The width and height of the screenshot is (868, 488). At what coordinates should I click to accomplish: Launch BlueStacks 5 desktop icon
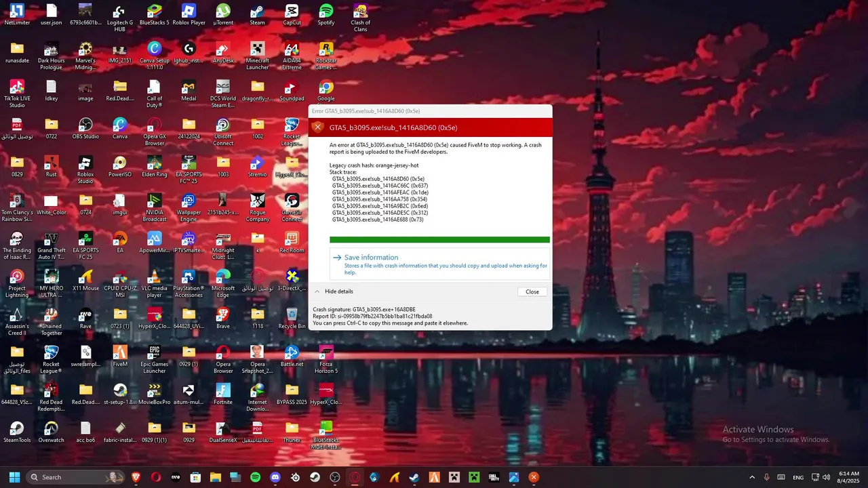click(x=155, y=14)
